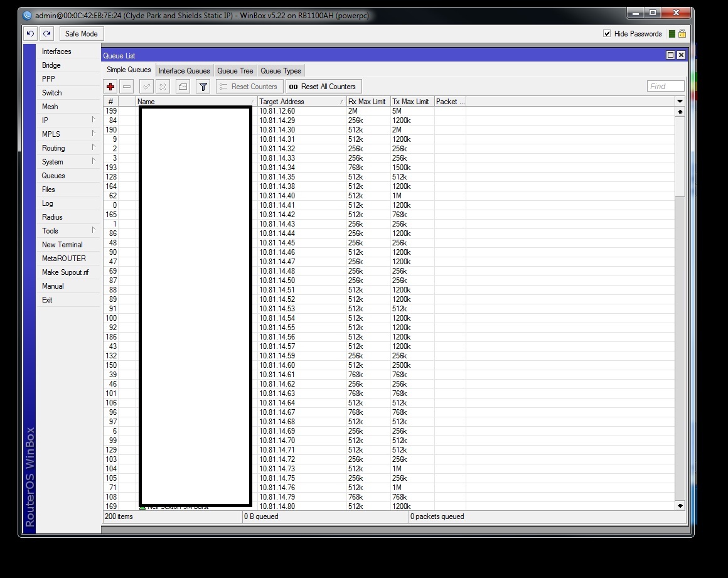Select the row with address 10.81.14.60
Screen dimensions: 728x578
388,365
